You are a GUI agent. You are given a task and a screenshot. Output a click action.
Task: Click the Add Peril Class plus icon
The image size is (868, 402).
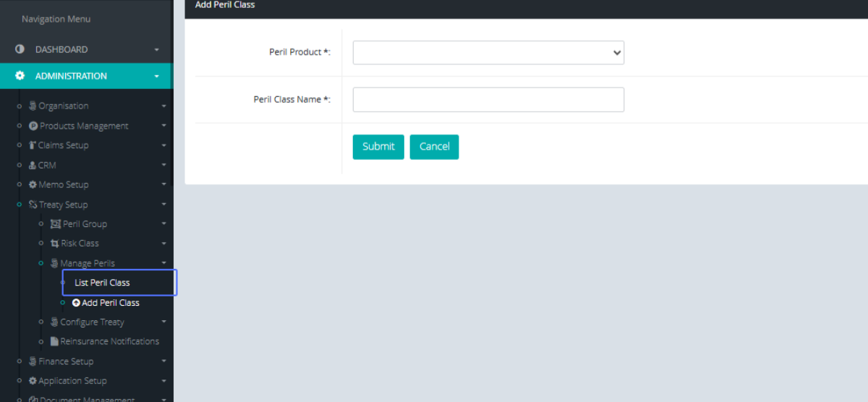(76, 303)
